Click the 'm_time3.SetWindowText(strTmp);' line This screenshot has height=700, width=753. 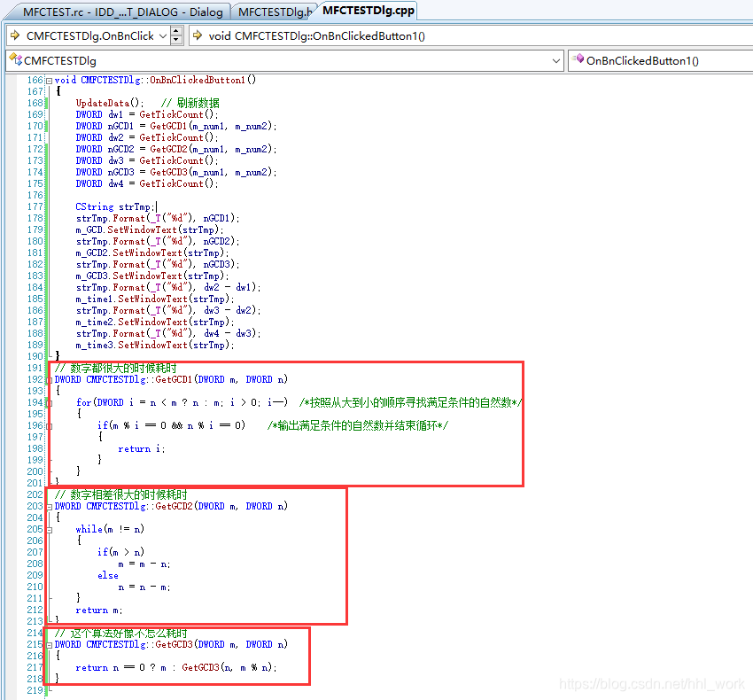pos(155,345)
